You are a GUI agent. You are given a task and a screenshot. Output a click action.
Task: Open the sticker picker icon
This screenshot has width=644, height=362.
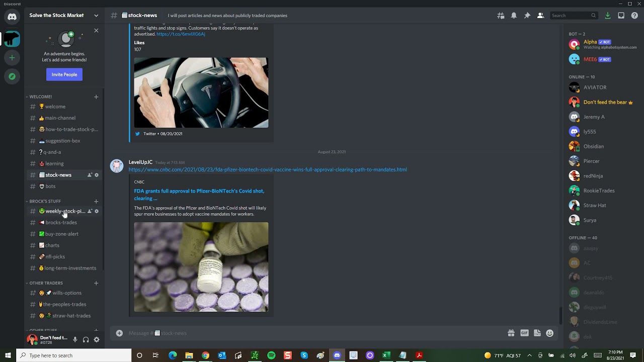pyautogui.click(x=537, y=333)
